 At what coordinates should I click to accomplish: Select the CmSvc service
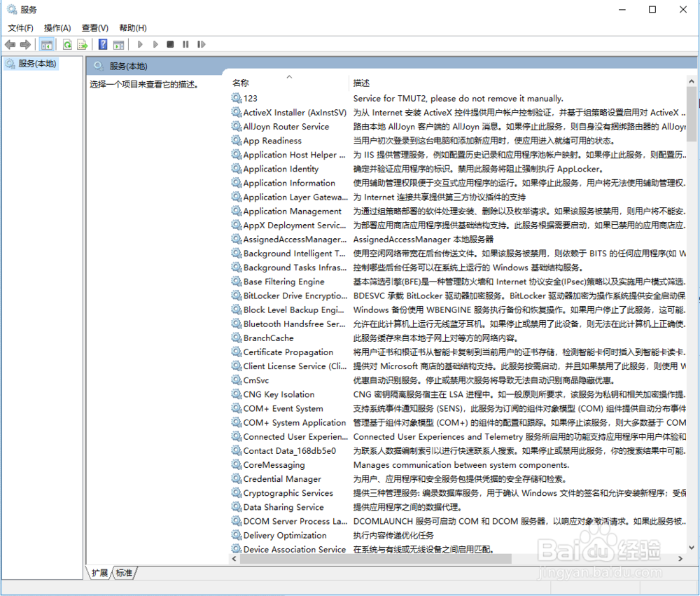(458, 380)
